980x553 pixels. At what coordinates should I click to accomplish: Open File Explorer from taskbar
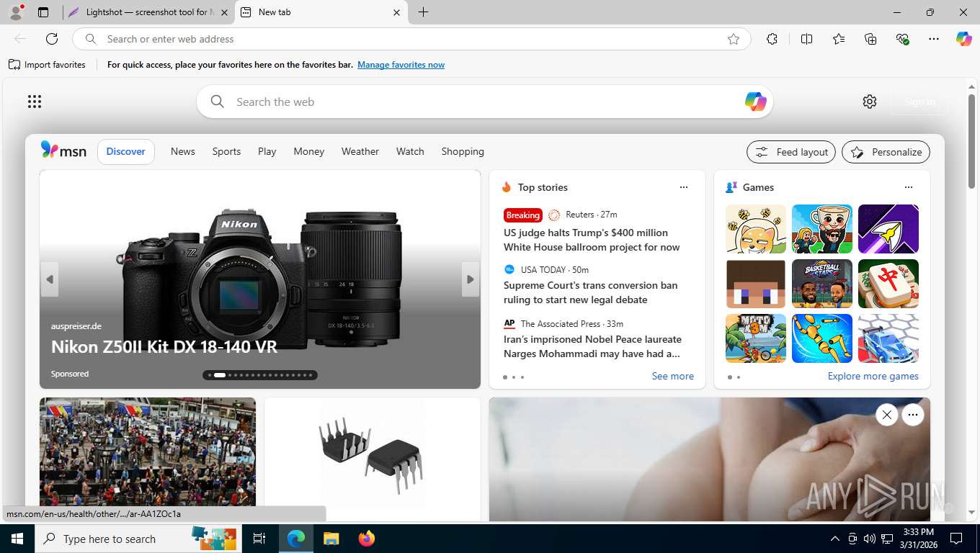(x=331, y=539)
